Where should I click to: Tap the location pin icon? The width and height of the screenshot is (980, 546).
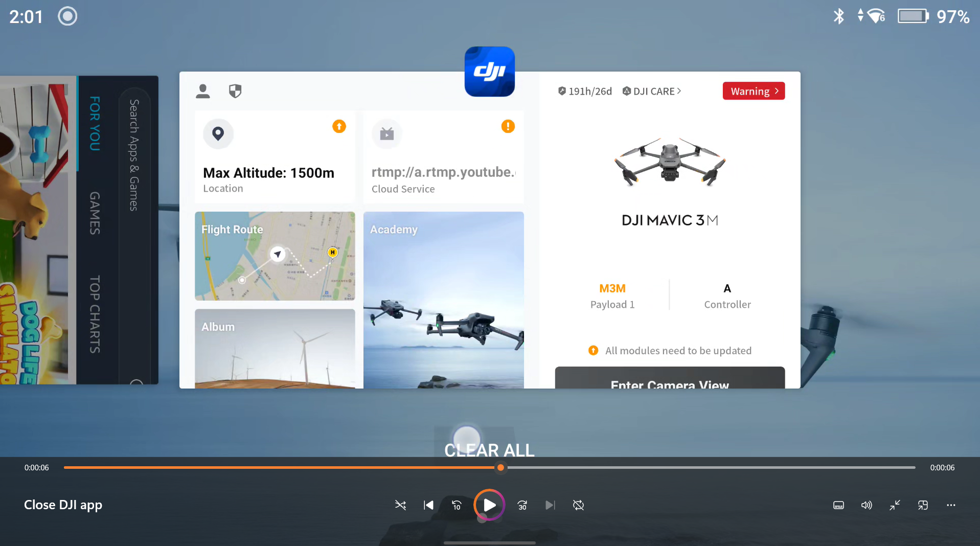tap(218, 134)
